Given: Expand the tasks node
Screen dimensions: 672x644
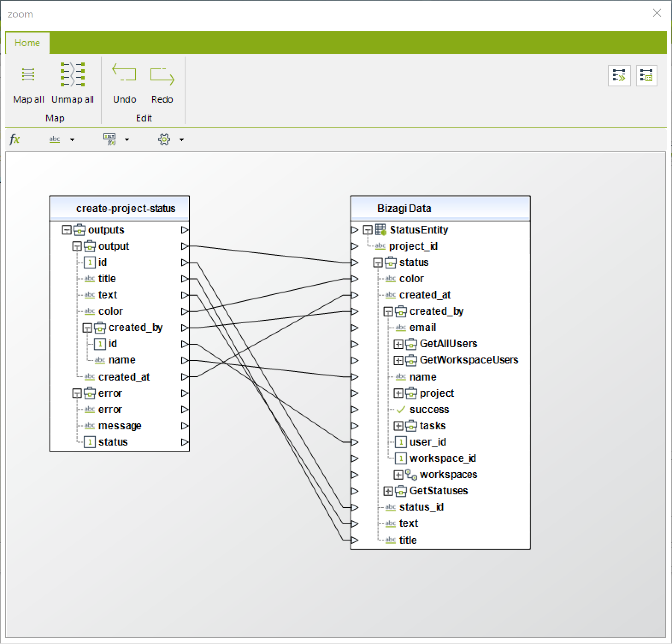Looking at the screenshot, I should click(398, 426).
